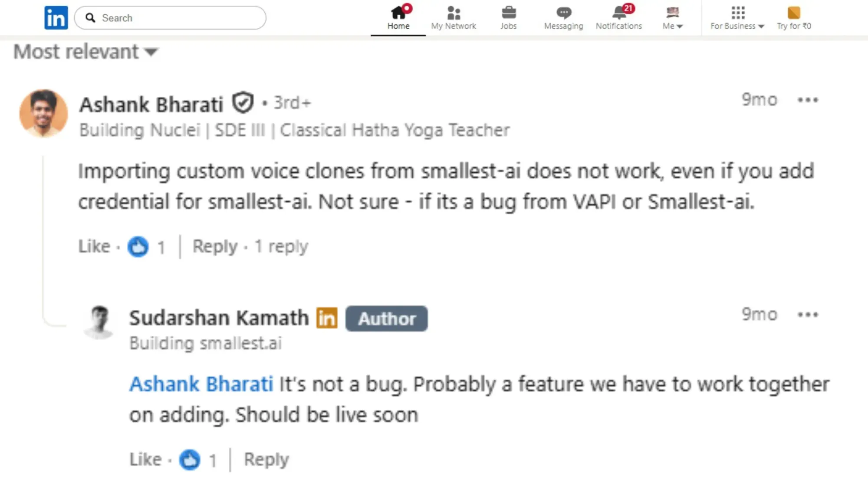
Task: Switch to the Home tab
Action: [x=398, y=17]
